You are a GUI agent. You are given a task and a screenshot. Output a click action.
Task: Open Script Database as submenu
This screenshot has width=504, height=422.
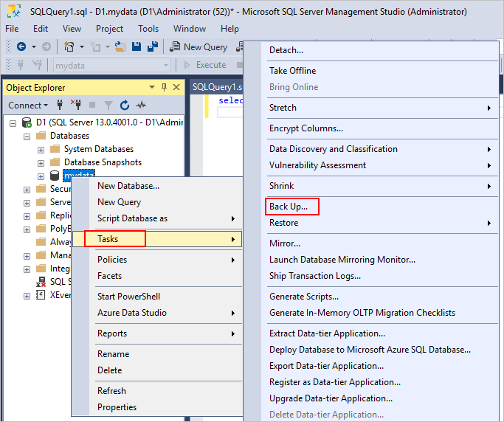(x=157, y=218)
